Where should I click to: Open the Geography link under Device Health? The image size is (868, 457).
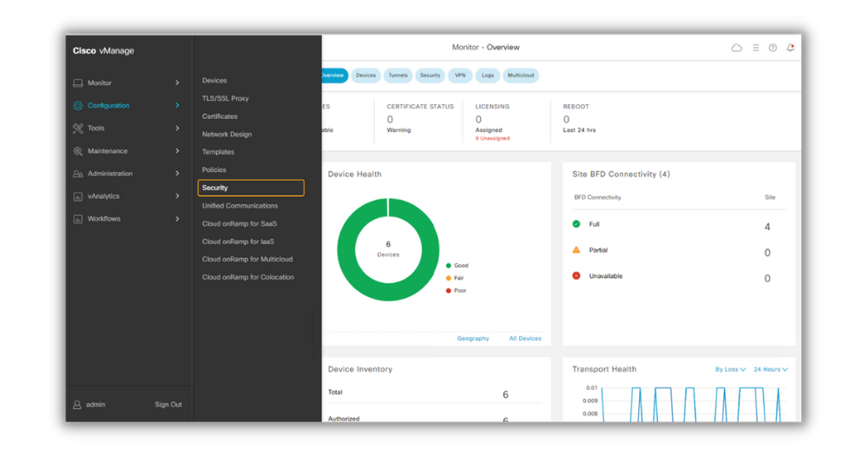(473, 339)
